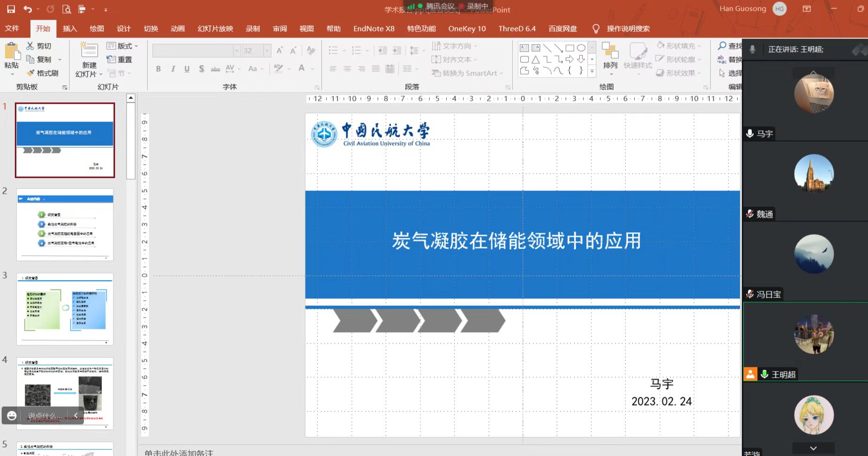Click the notes area 单击此处添加备注
Image resolution: width=868 pixels, height=456 pixels.
179,453
